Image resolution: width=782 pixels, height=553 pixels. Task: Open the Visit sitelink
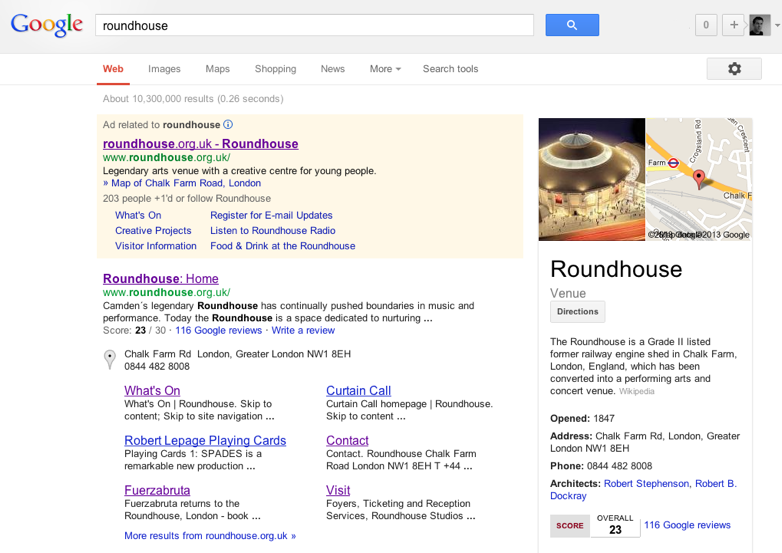click(338, 490)
